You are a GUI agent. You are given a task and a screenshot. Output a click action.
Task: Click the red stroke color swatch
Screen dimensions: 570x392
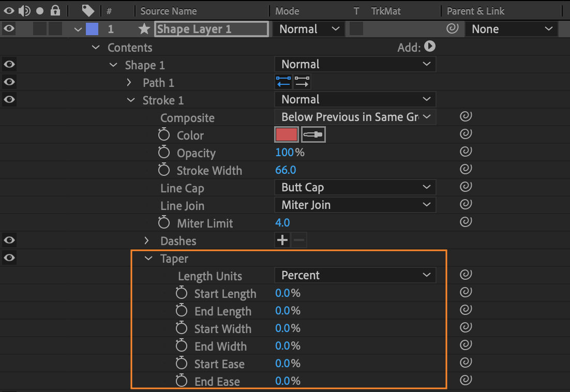tap(287, 134)
